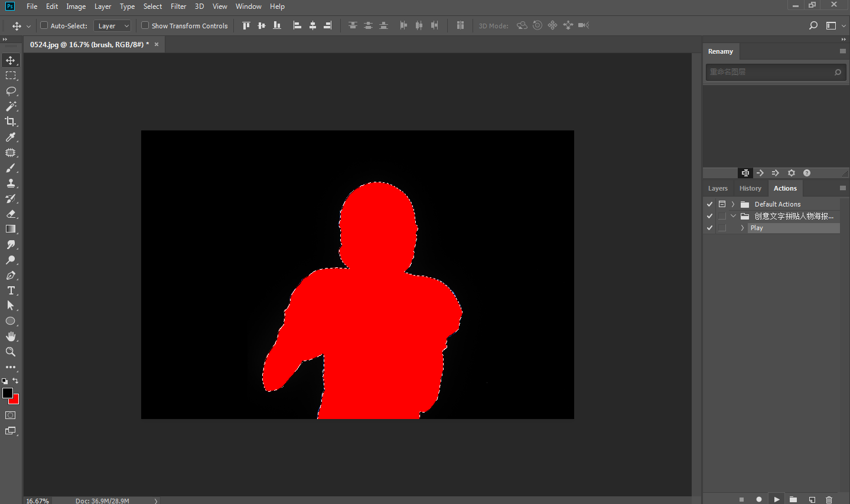
Task: Toggle Quick Mask mode
Action: 11,415
